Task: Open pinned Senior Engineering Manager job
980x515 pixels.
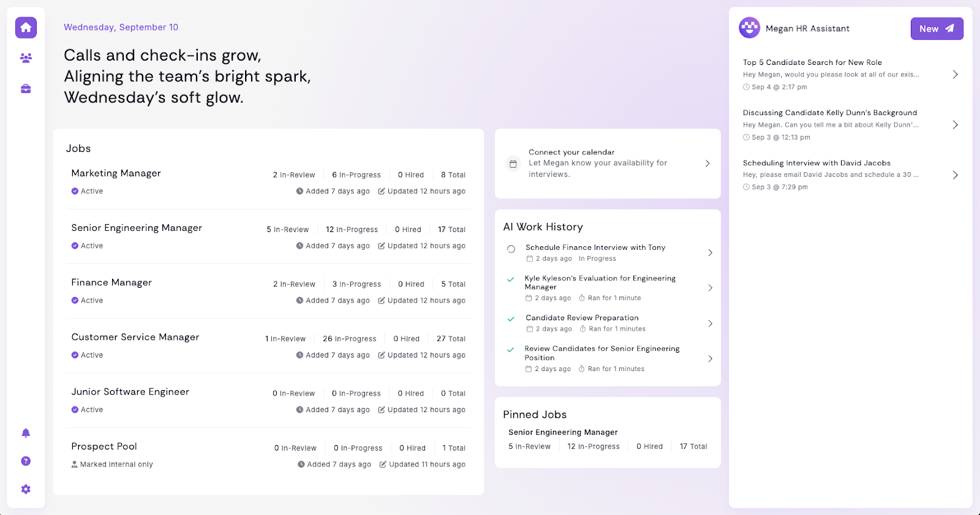Action: [x=563, y=432]
